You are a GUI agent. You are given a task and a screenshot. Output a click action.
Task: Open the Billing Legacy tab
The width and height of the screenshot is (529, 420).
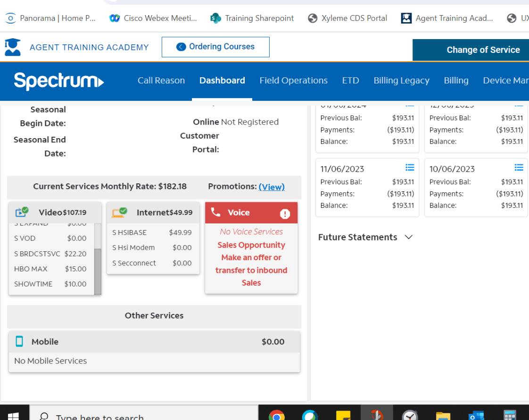click(401, 81)
